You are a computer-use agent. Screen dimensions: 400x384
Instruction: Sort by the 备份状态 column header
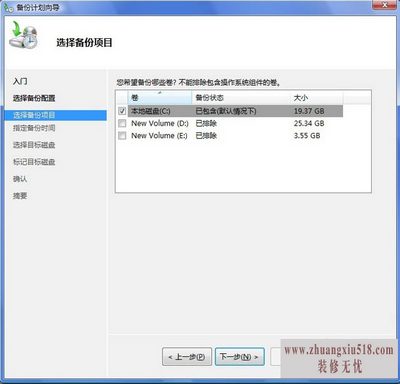point(241,98)
